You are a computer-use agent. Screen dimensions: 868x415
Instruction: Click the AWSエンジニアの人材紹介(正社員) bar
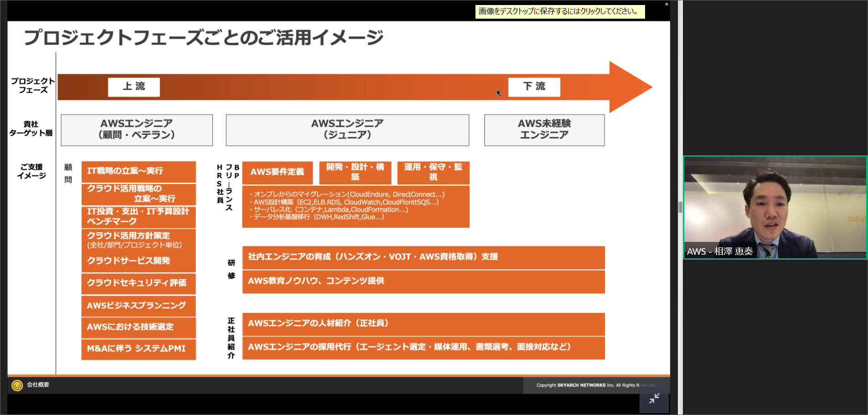click(424, 324)
